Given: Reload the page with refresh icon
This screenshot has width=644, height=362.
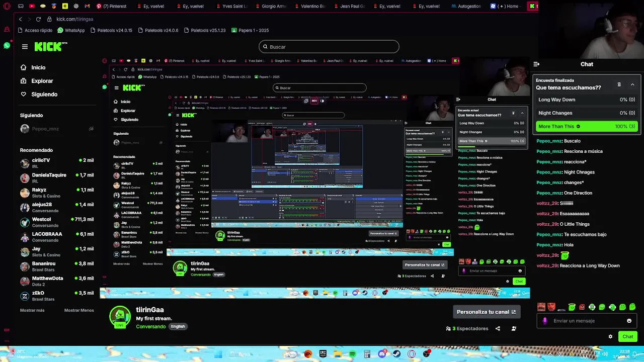Looking at the screenshot, I should click(x=38, y=19).
